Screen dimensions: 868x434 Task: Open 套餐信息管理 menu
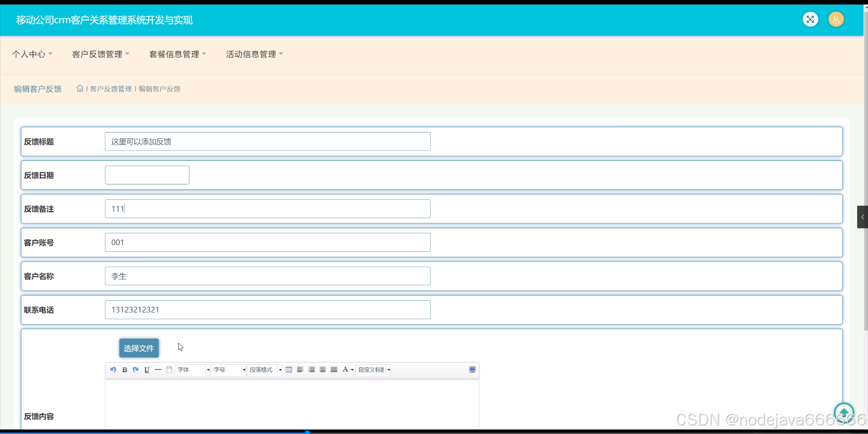(x=178, y=54)
